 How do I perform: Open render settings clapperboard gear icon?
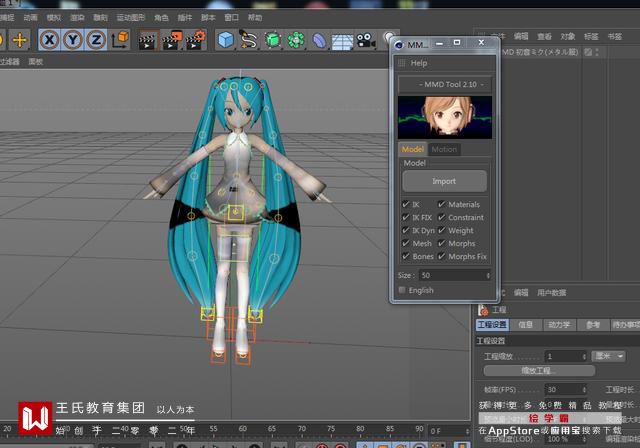[195, 40]
